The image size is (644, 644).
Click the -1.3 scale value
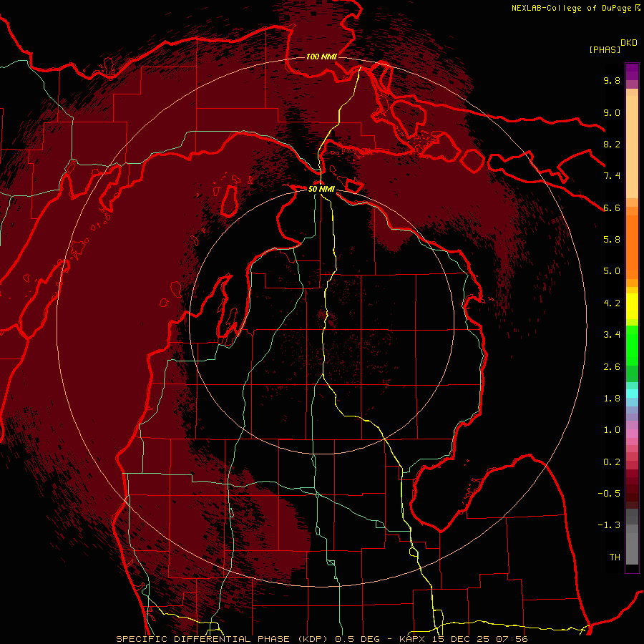609,525
